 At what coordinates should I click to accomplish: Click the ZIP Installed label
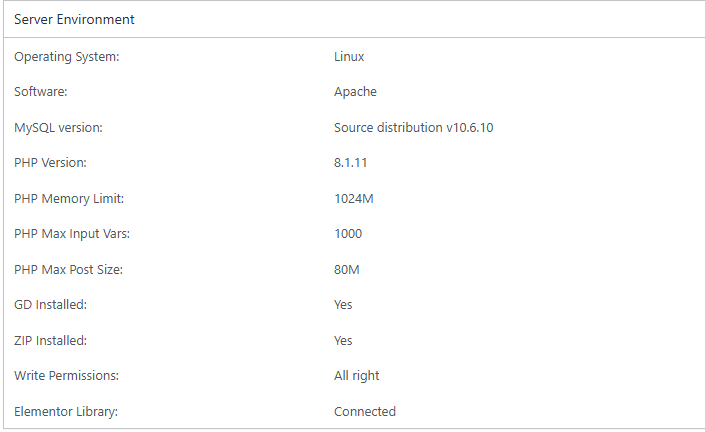click(x=51, y=341)
